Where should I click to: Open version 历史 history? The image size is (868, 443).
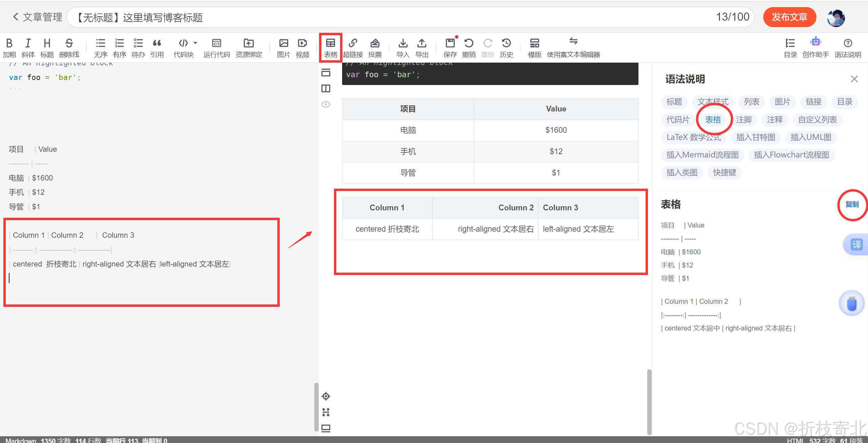(x=507, y=48)
